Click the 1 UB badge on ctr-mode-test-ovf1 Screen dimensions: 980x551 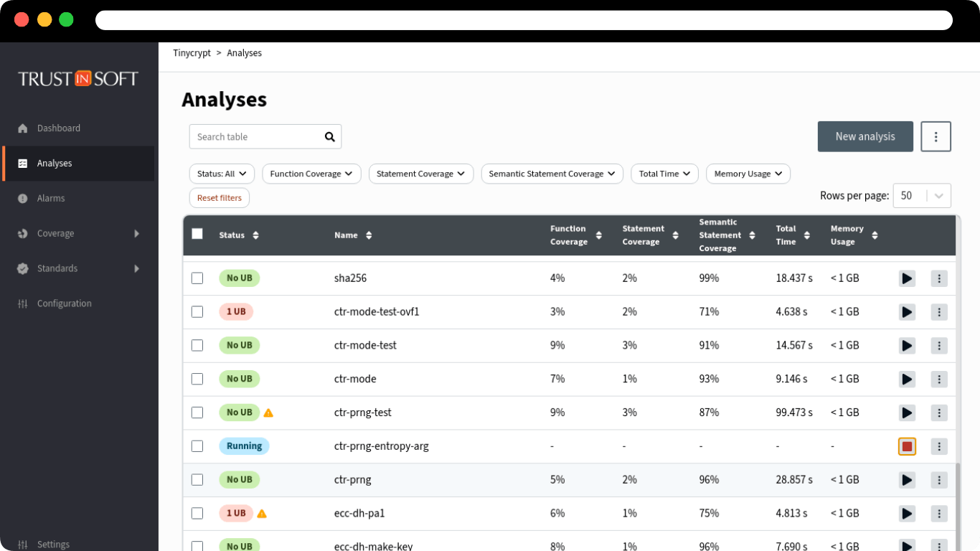pos(236,312)
